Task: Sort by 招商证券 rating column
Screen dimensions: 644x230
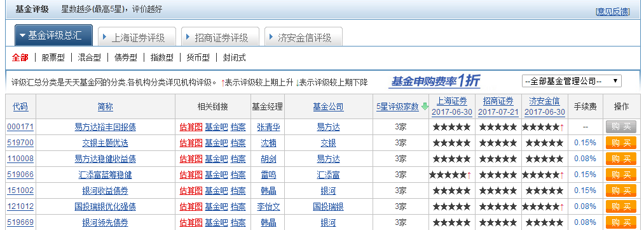Action: 498,106
